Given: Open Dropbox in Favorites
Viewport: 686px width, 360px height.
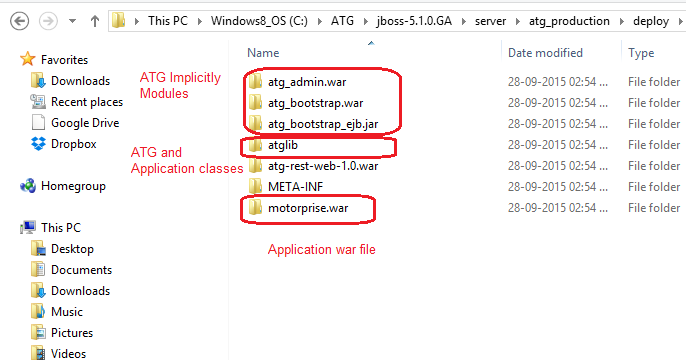Looking at the screenshot, I should click(74, 144).
